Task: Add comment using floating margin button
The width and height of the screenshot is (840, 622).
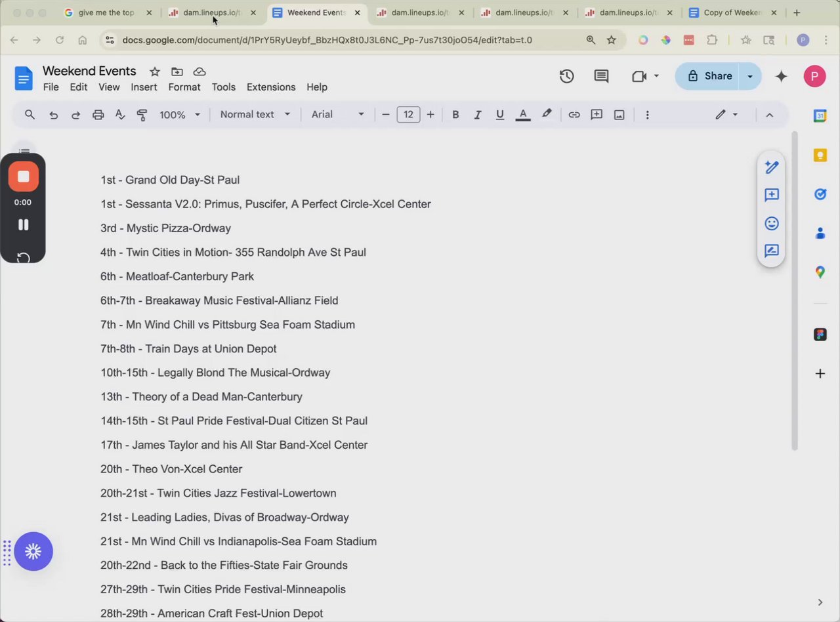Action: (772, 195)
